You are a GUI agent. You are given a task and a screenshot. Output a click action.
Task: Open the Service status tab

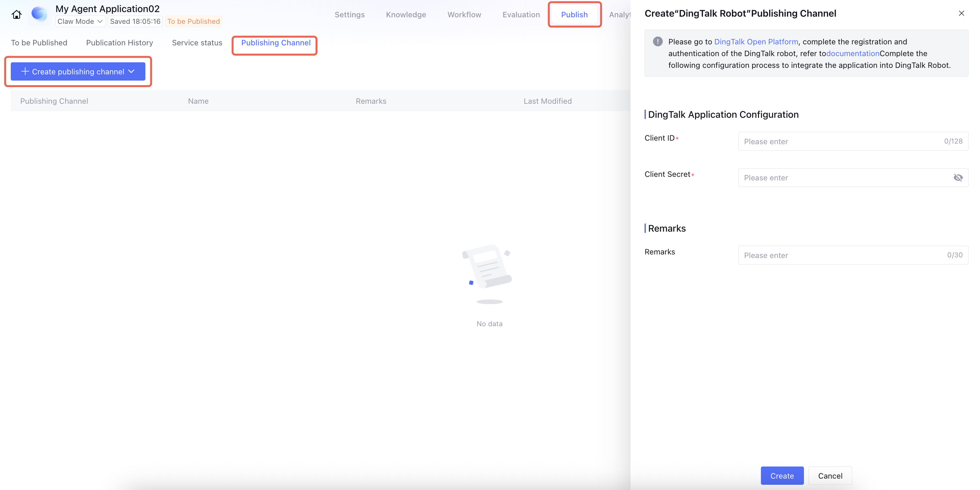[197, 43]
